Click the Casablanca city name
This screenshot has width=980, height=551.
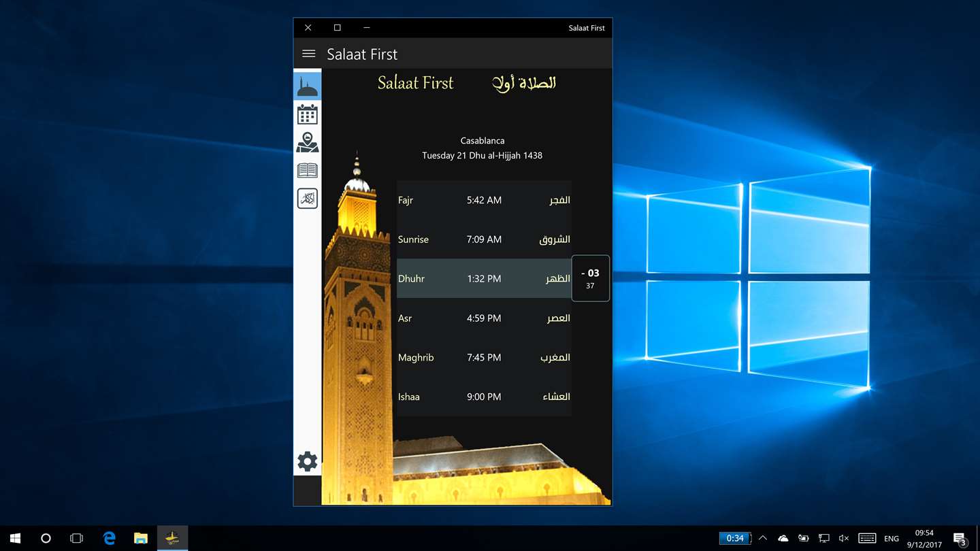click(483, 141)
